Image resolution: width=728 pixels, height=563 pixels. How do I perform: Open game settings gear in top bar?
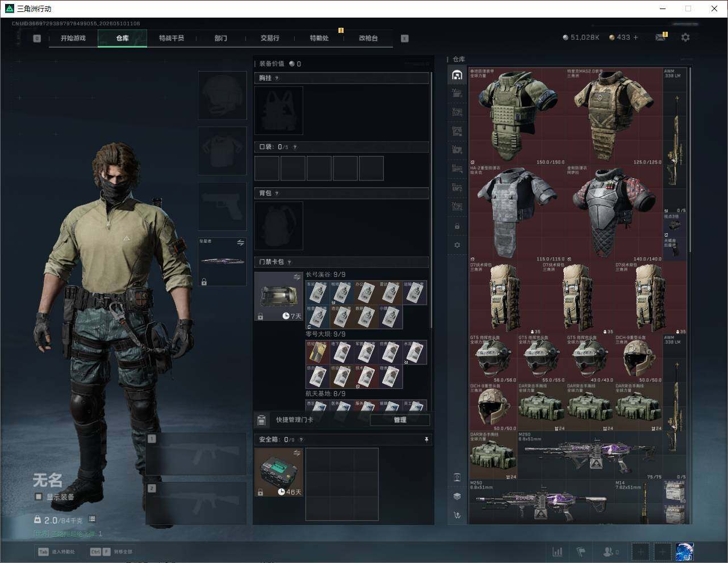click(x=685, y=37)
